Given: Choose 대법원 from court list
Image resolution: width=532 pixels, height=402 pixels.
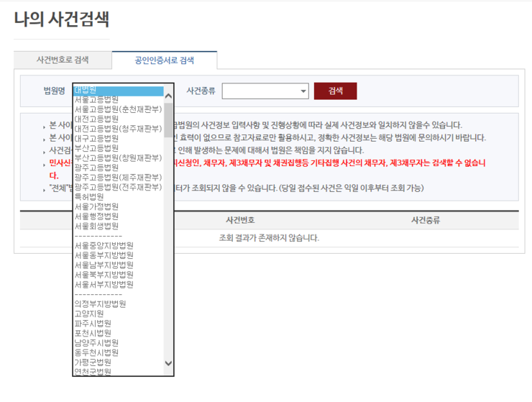Looking at the screenshot, I should point(119,91).
